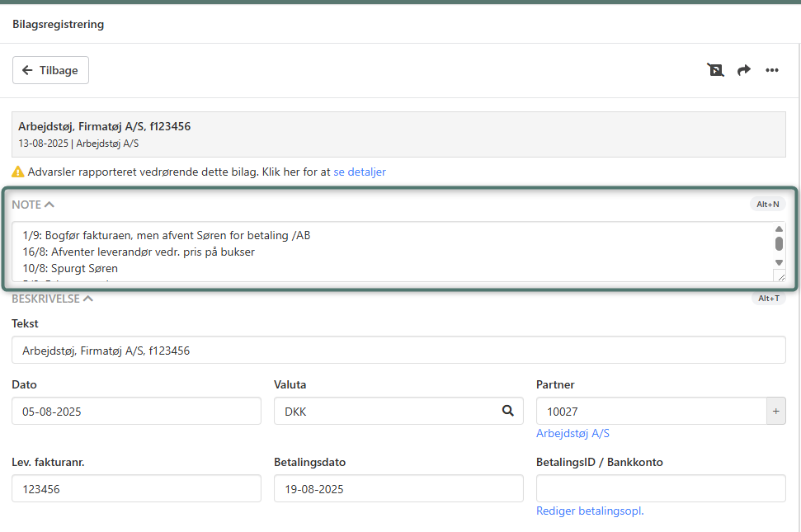Click the plus button beside Partner
Viewport: 801px width, 532px height.
tap(775, 411)
